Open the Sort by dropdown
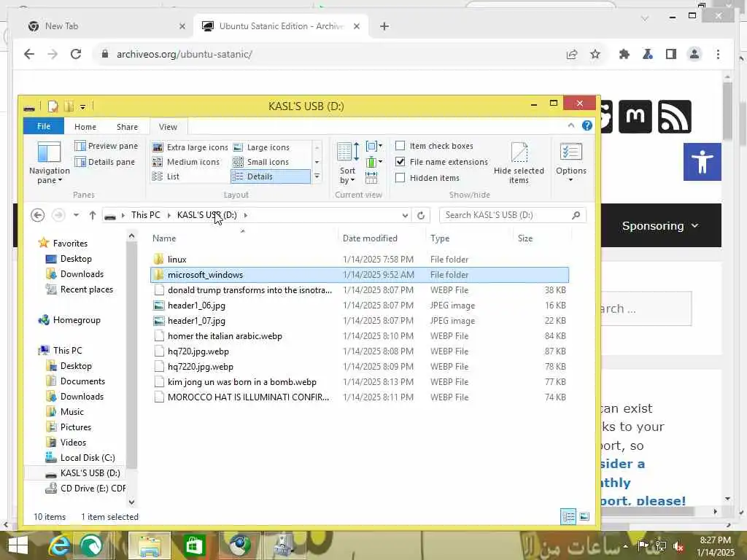 [x=347, y=163]
